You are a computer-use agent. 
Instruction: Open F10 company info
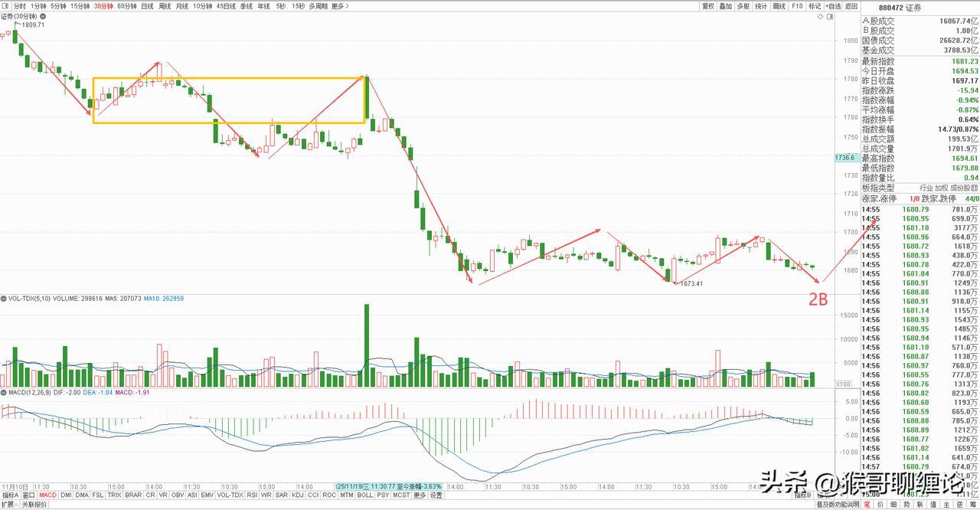click(797, 6)
